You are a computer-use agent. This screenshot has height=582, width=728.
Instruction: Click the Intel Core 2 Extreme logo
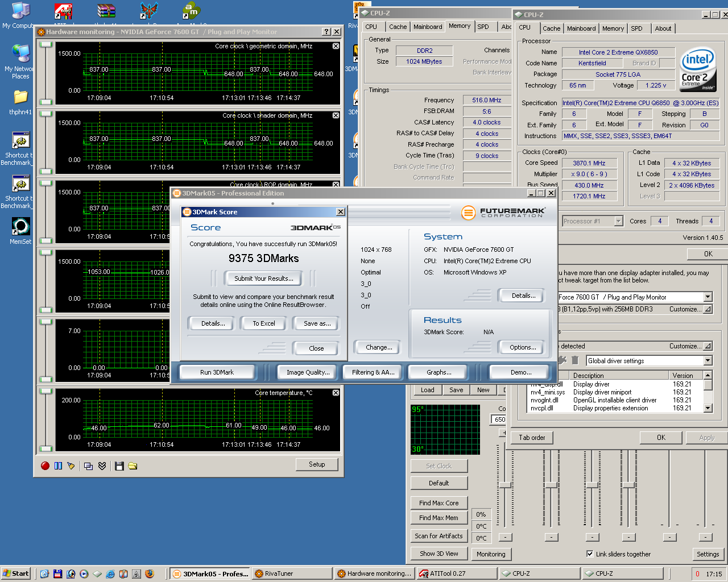coord(698,69)
